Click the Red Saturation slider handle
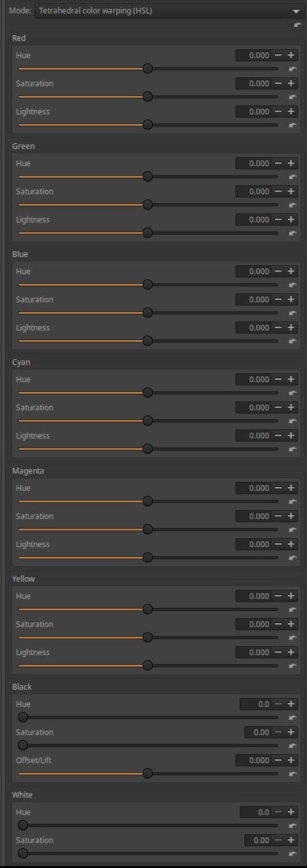 pyautogui.click(x=148, y=97)
